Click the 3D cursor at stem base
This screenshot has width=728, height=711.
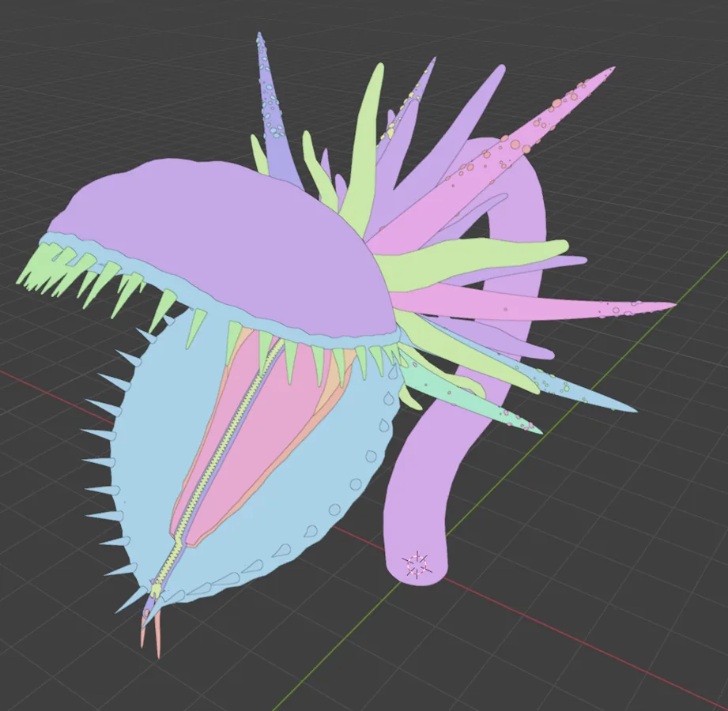(417, 565)
